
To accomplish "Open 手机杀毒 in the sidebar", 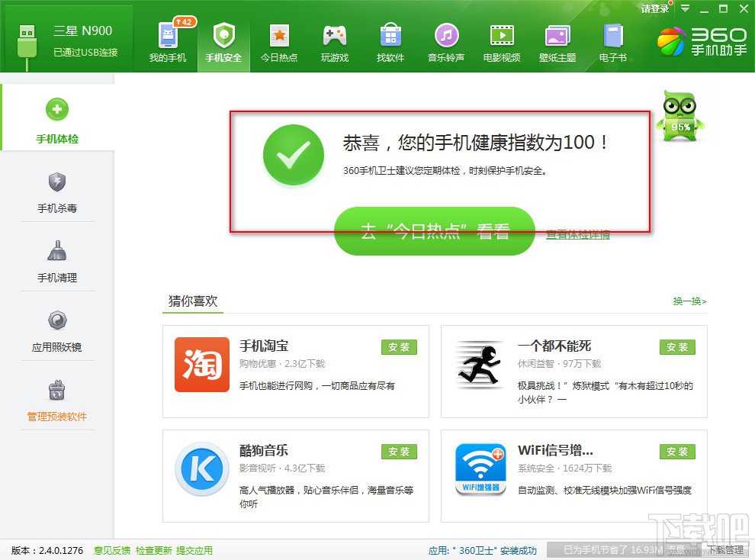I will click(57, 192).
